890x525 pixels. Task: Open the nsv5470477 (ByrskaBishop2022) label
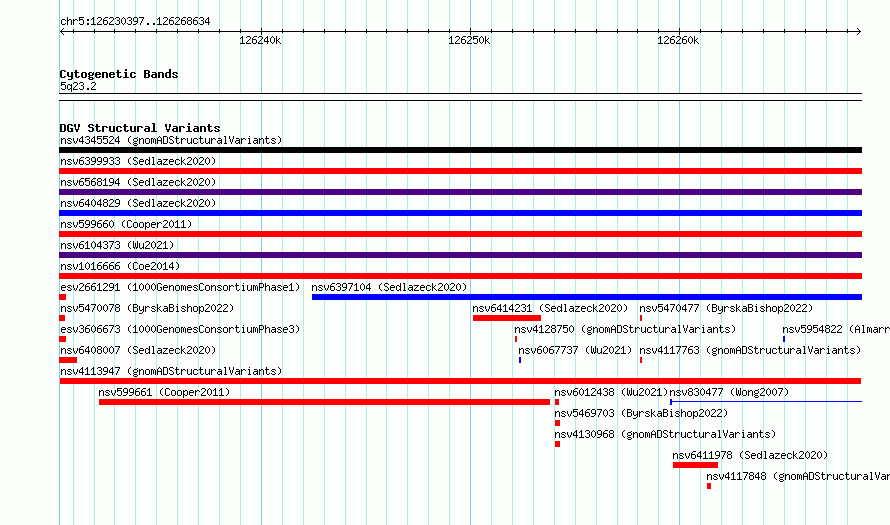726,308
